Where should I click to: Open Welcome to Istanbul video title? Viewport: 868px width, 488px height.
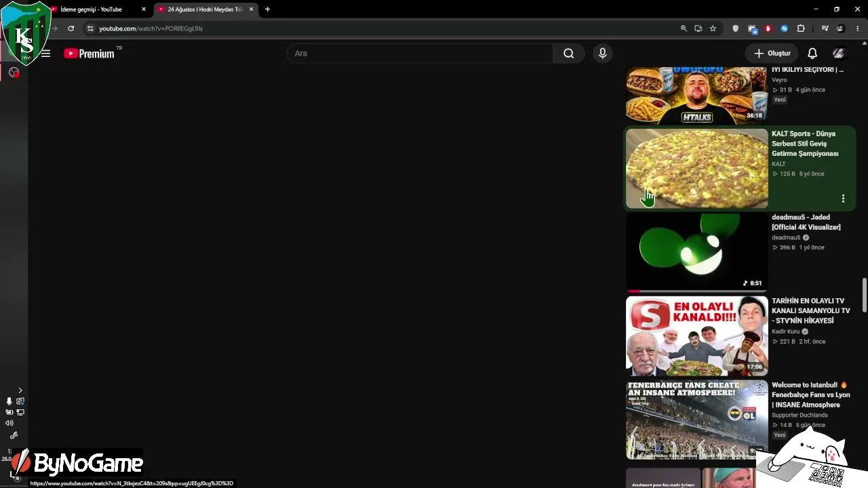[811, 395]
